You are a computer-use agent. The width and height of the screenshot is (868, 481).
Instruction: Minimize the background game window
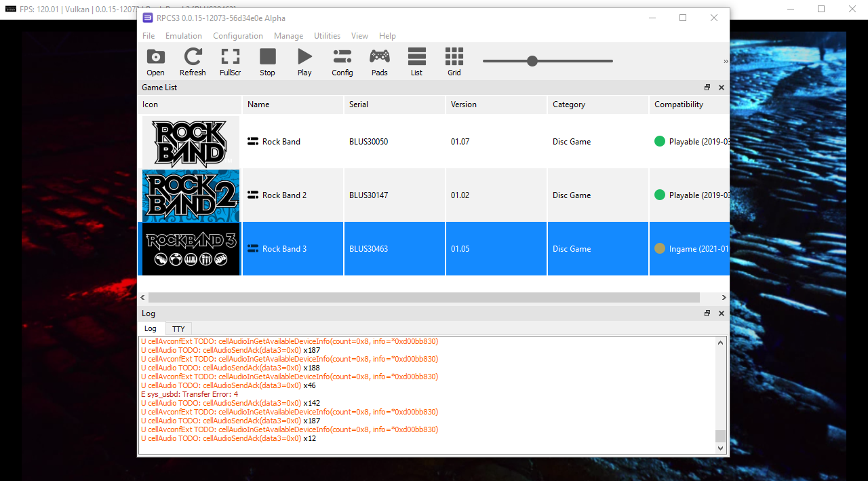point(790,9)
